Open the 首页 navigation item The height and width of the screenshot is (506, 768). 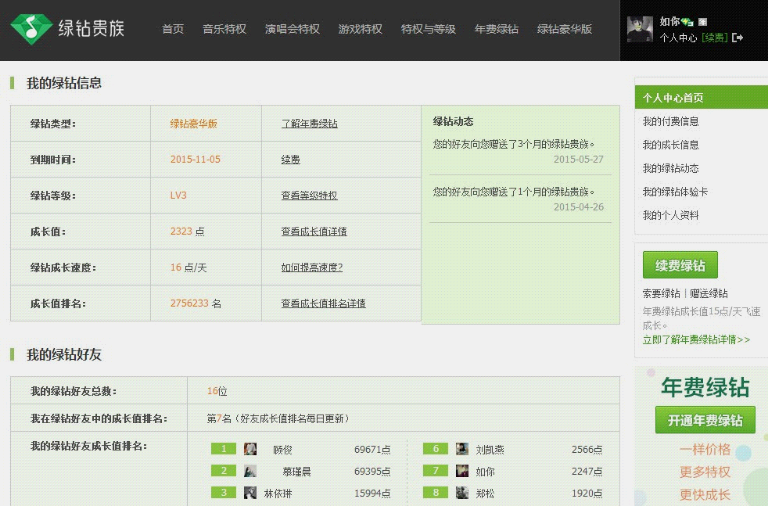[x=173, y=29]
